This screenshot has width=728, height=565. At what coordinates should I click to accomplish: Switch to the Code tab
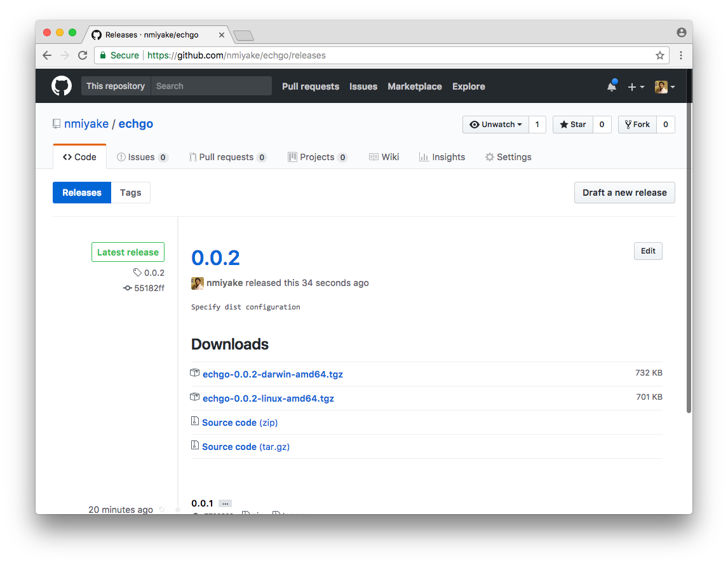[79, 157]
